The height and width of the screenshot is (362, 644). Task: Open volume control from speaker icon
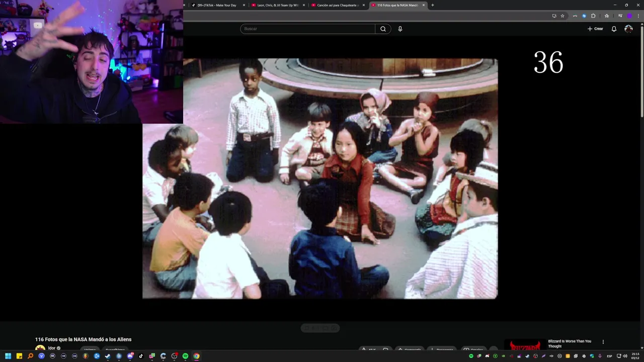625,356
